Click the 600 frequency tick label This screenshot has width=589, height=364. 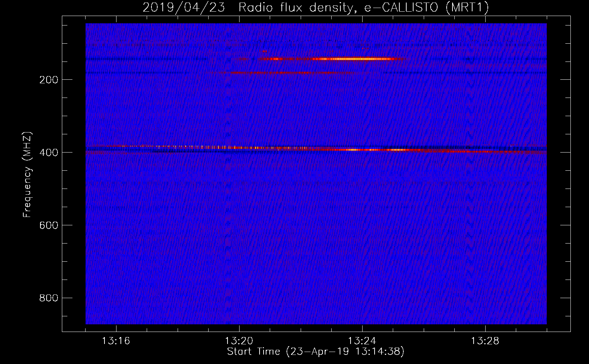(x=49, y=225)
